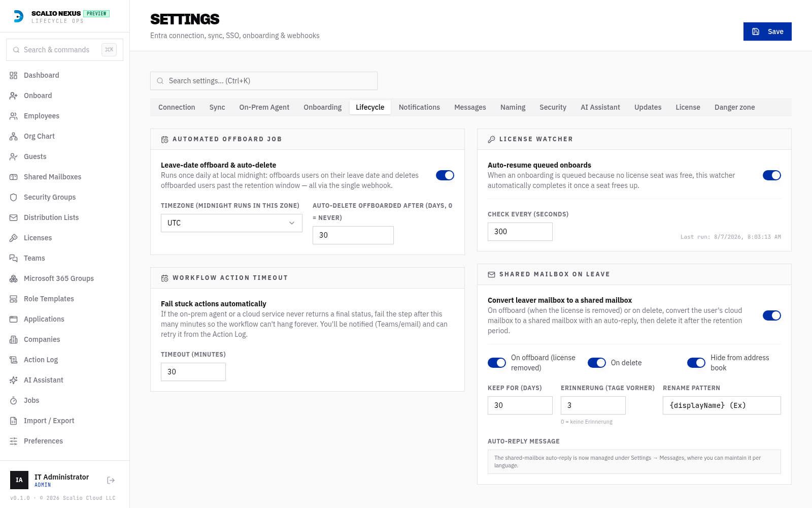Click the Timeout (minutes) input
This screenshot has width=812, height=508.
(193, 372)
